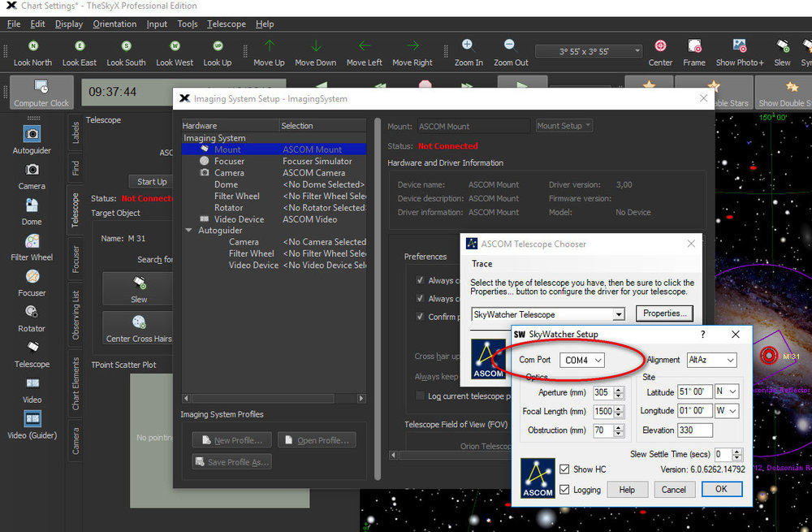Toggle the Logging checkbox in SkyWatcher Setup
This screenshot has width=812, height=532.
564,490
